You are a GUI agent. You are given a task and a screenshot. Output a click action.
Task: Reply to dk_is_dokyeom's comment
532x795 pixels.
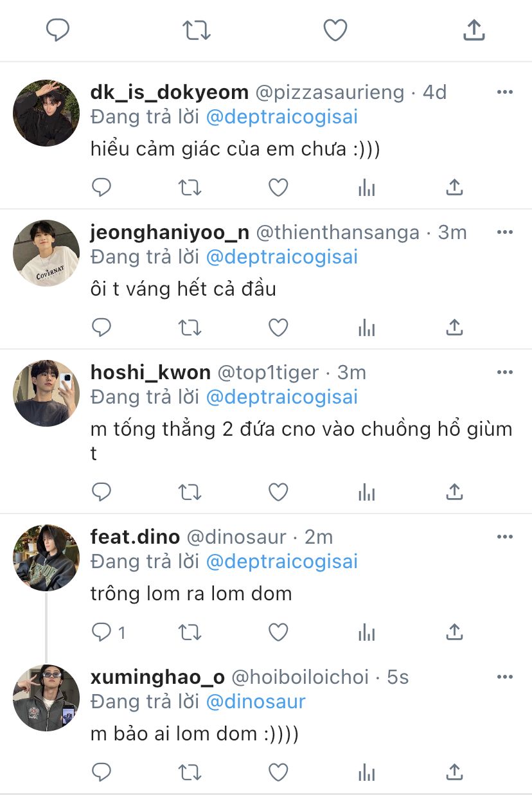click(x=102, y=188)
